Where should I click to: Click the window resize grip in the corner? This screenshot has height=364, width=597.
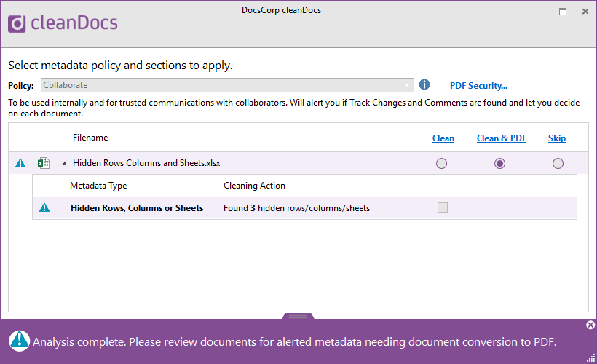[591, 358]
